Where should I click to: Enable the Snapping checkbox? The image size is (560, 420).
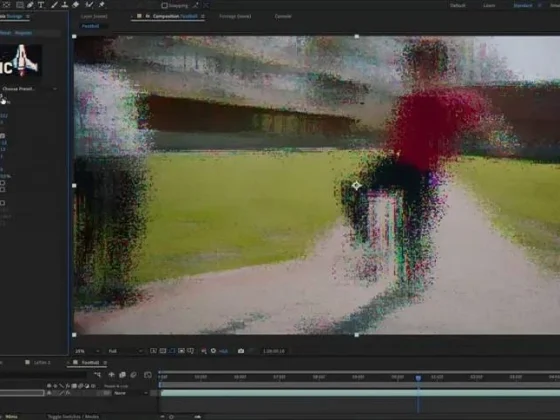click(164, 5)
